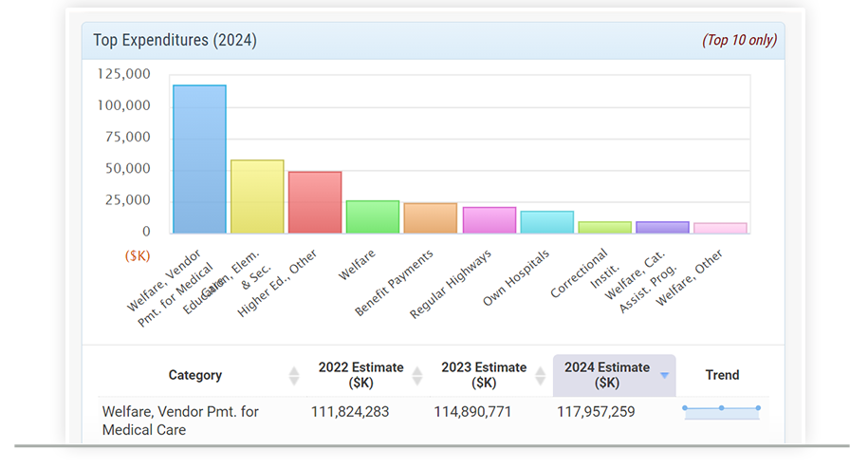The image size is (868, 469).
Task: Sort by the 2023 Estimate ($K) header
Action: pos(484,375)
